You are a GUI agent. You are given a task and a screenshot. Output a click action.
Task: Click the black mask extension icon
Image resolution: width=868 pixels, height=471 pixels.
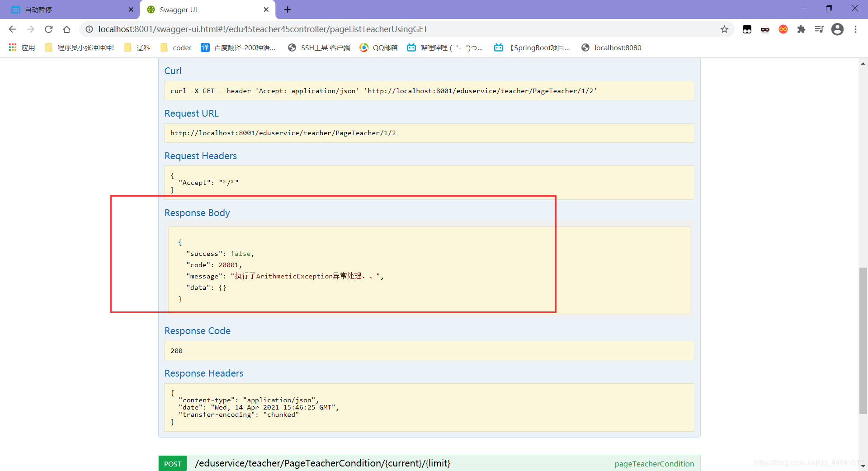click(x=747, y=29)
